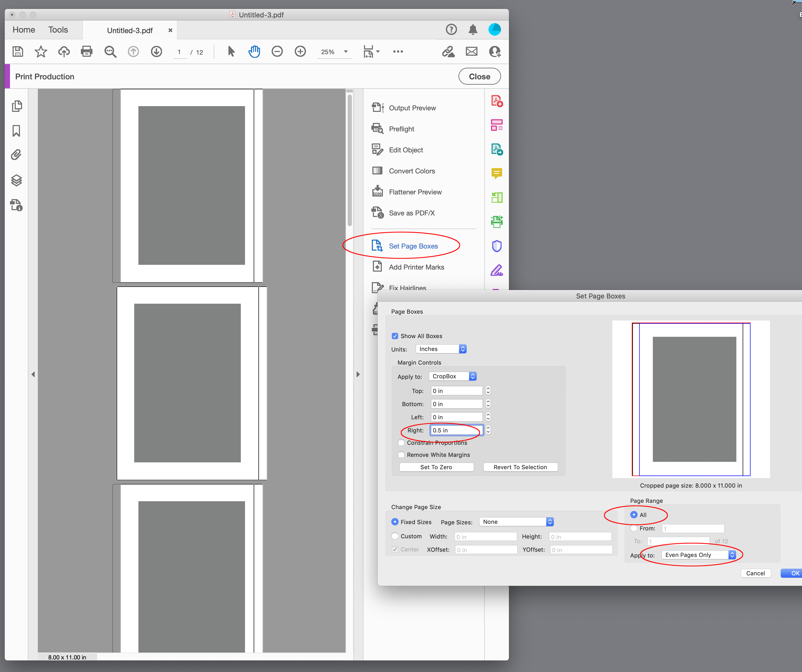The height and width of the screenshot is (672, 802).
Task: Select the From page range radio button
Action: 634,528
